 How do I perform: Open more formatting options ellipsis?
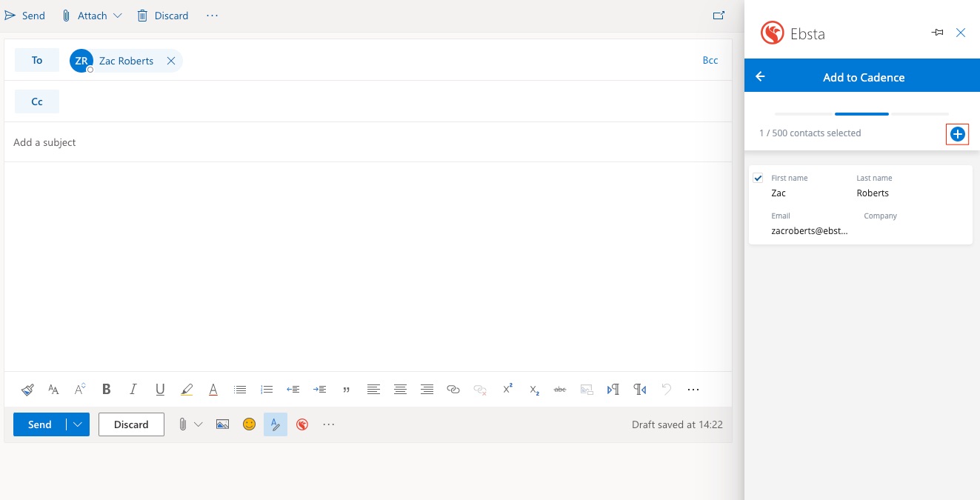coord(693,389)
